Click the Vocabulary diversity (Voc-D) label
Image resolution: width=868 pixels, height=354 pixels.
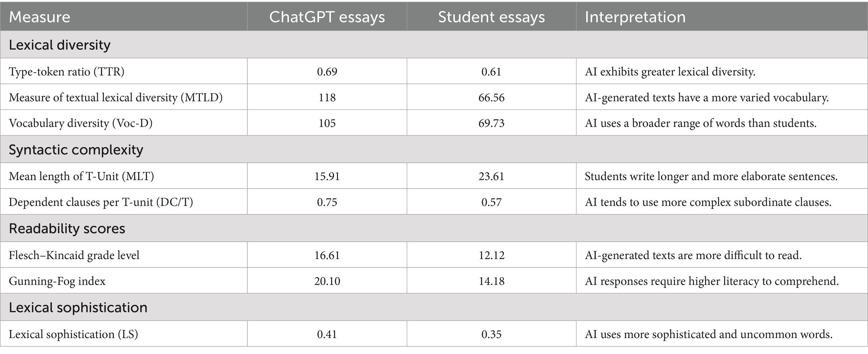(x=81, y=123)
